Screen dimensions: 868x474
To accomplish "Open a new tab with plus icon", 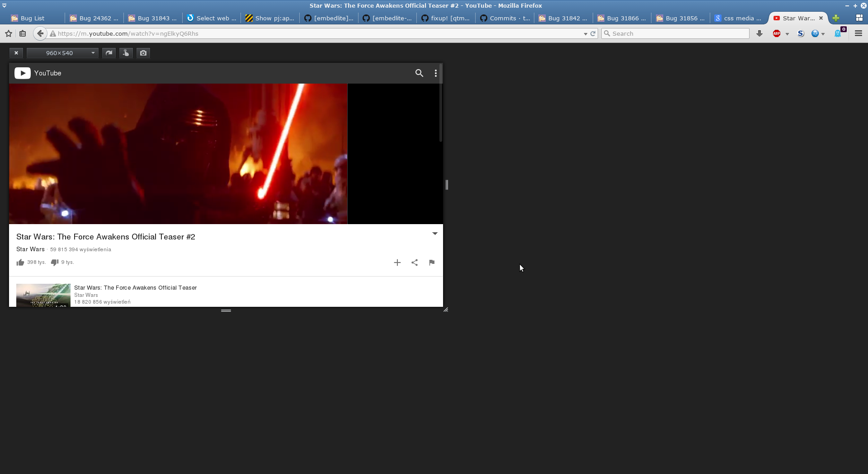I will pos(836,18).
